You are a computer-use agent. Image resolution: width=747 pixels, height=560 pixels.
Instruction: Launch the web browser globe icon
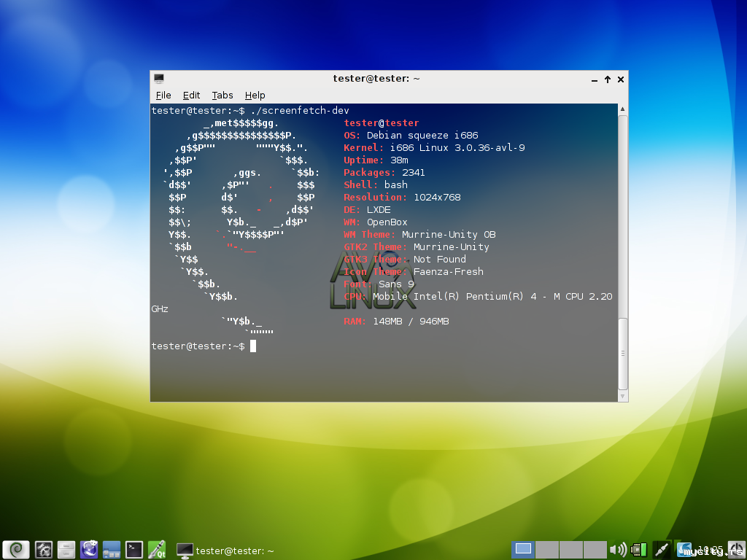click(89, 549)
